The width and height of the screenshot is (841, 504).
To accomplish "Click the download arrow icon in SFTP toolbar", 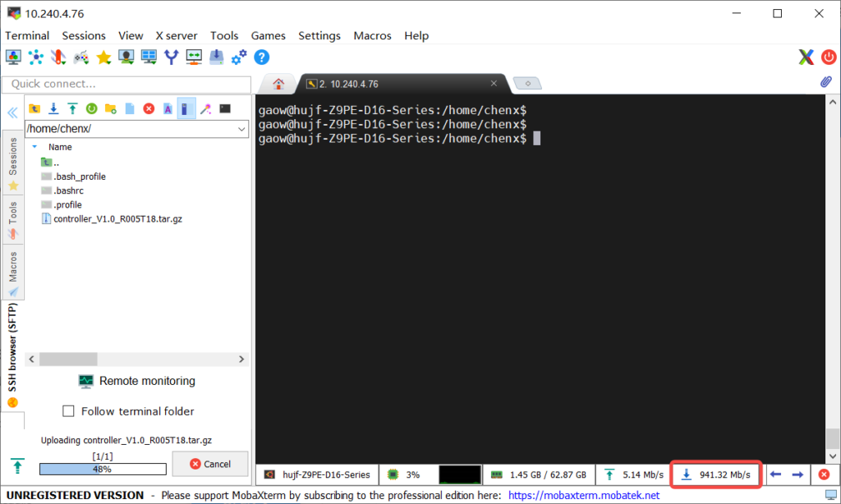I will point(53,108).
